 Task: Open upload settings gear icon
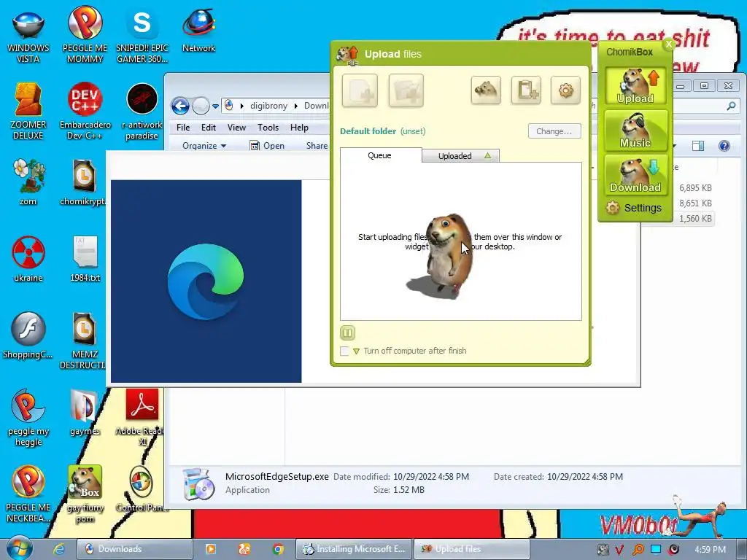point(565,90)
